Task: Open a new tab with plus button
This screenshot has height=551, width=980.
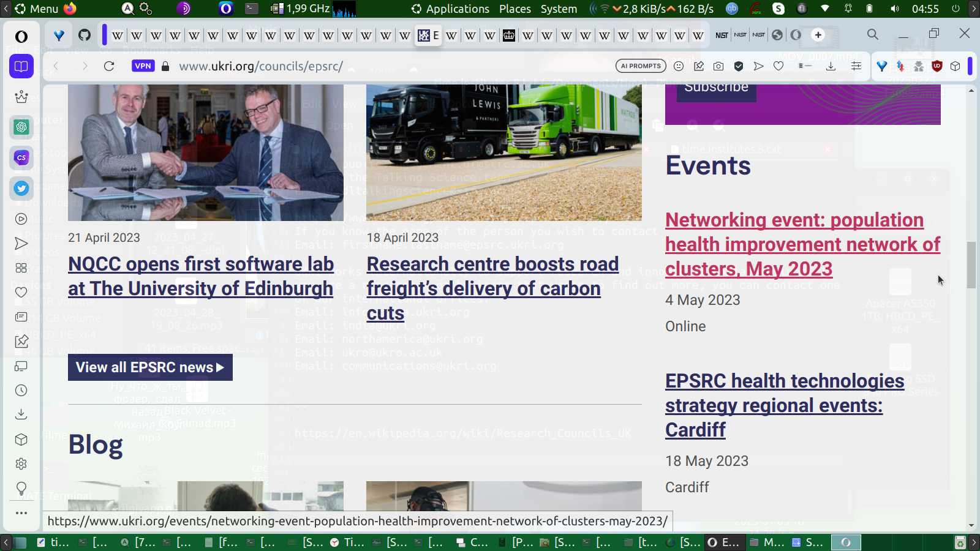Action: coord(818,35)
